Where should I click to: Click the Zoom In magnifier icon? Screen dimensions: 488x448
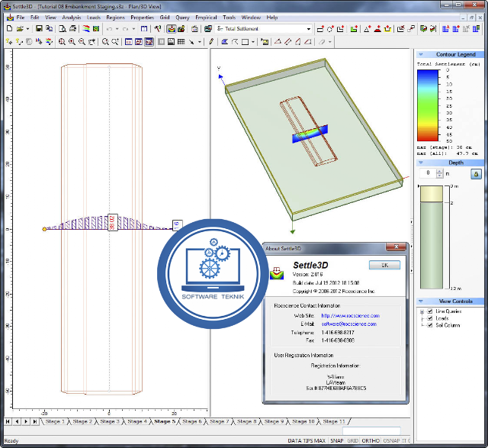(x=72, y=41)
